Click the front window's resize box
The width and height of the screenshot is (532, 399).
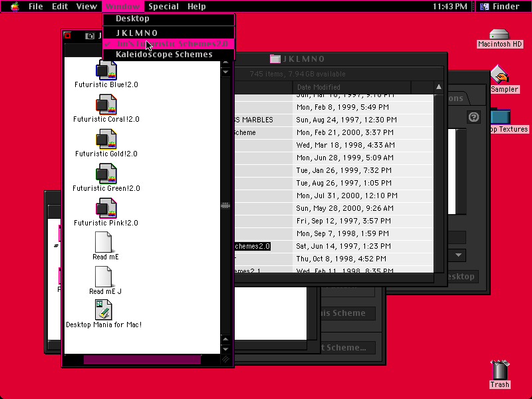[x=225, y=360]
